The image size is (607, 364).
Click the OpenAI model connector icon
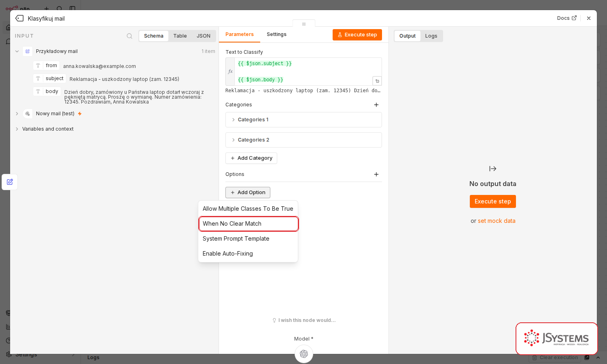point(304,354)
